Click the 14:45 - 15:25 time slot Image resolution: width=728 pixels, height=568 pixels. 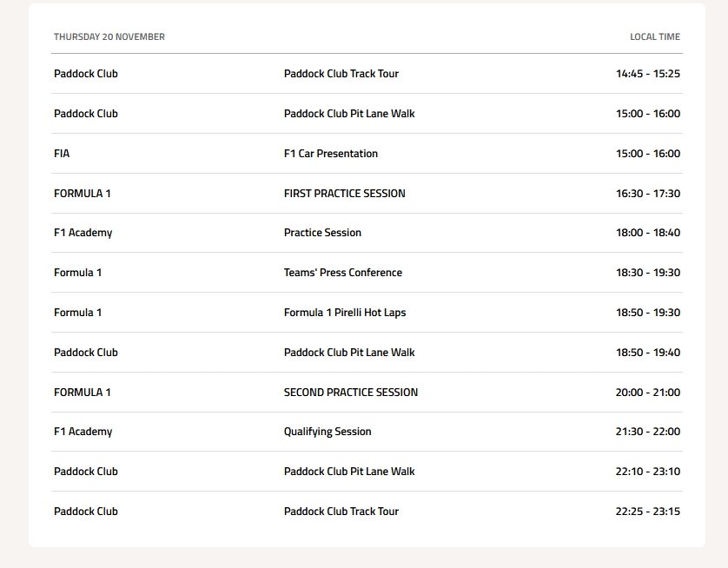(647, 74)
